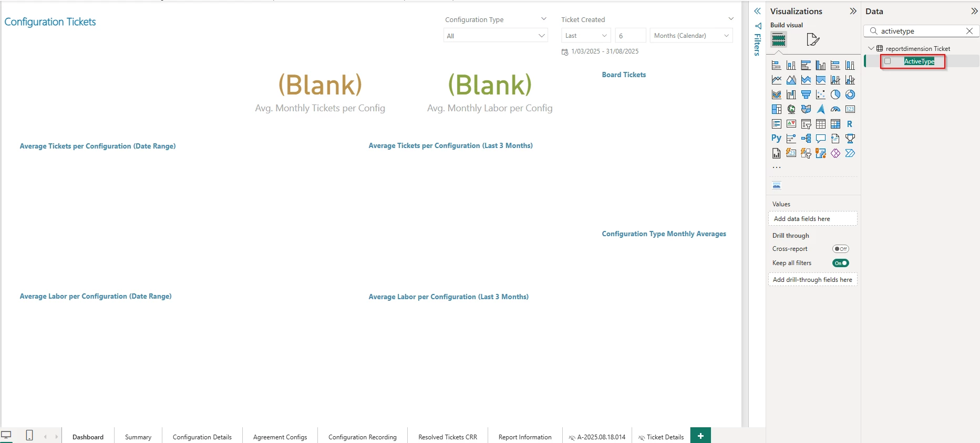The width and height of the screenshot is (980, 443).
Task: Select the Avg. Monthly Labor per Config card
Action: click(x=490, y=92)
